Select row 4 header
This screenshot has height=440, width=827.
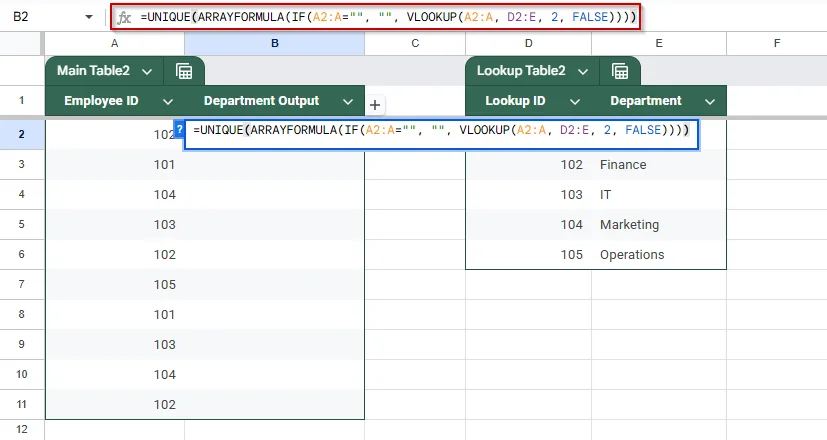[x=22, y=194]
